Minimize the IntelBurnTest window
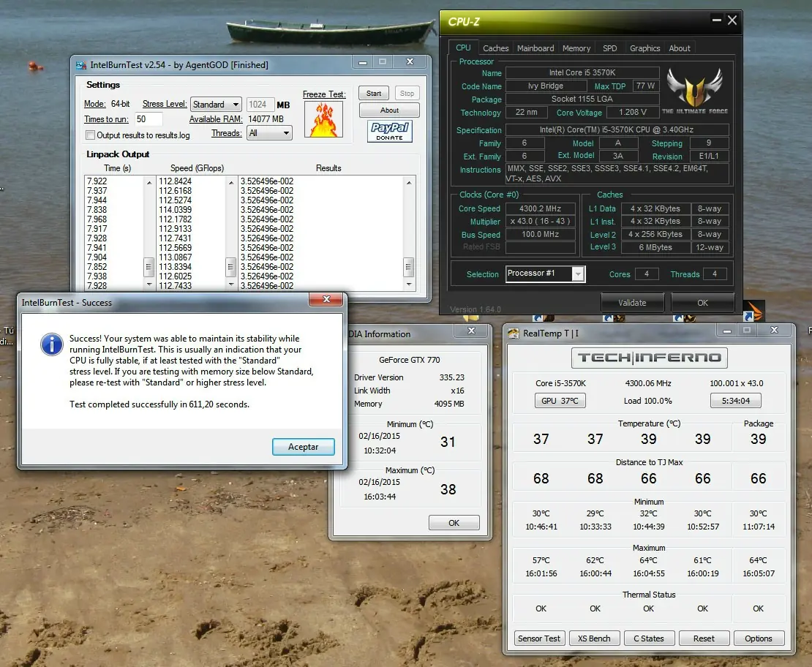 363,62
